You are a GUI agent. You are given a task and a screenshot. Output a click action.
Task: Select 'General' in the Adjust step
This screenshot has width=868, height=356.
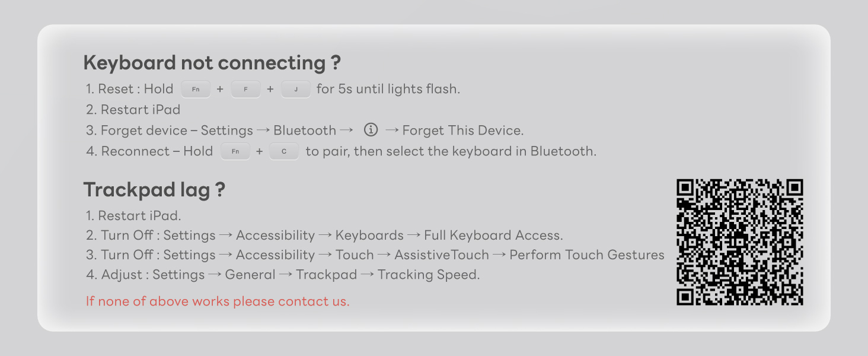pyautogui.click(x=250, y=275)
